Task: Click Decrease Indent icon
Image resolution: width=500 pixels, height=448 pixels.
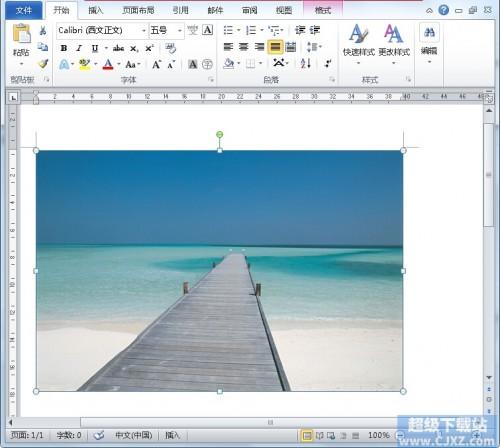Action: (x=300, y=30)
